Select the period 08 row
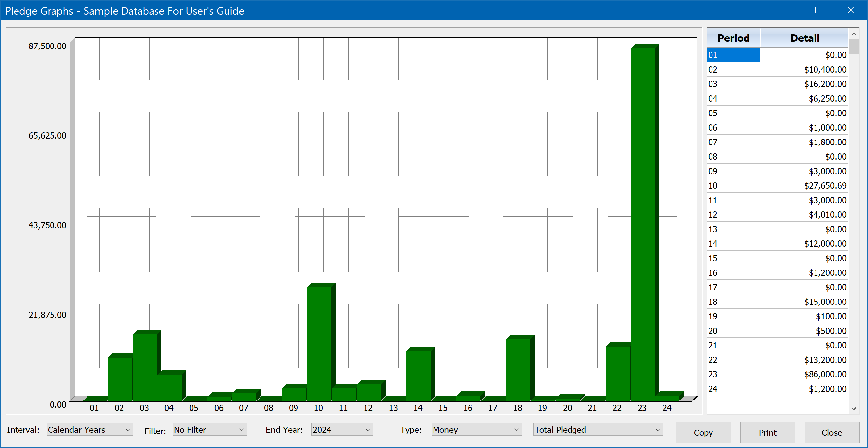 (x=777, y=156)
